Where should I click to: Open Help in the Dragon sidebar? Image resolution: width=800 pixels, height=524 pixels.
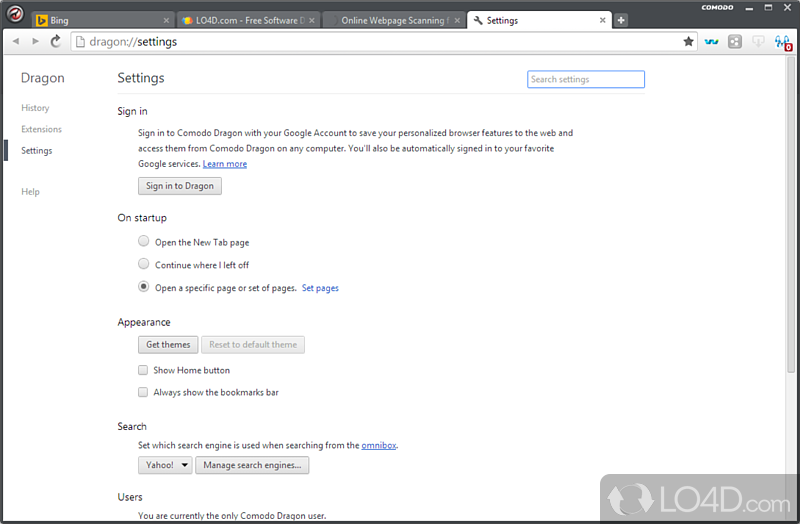(30, 192)
